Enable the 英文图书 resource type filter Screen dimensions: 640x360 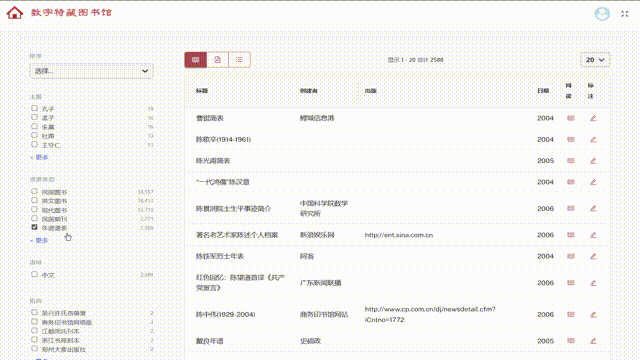[x=34, y=200]
